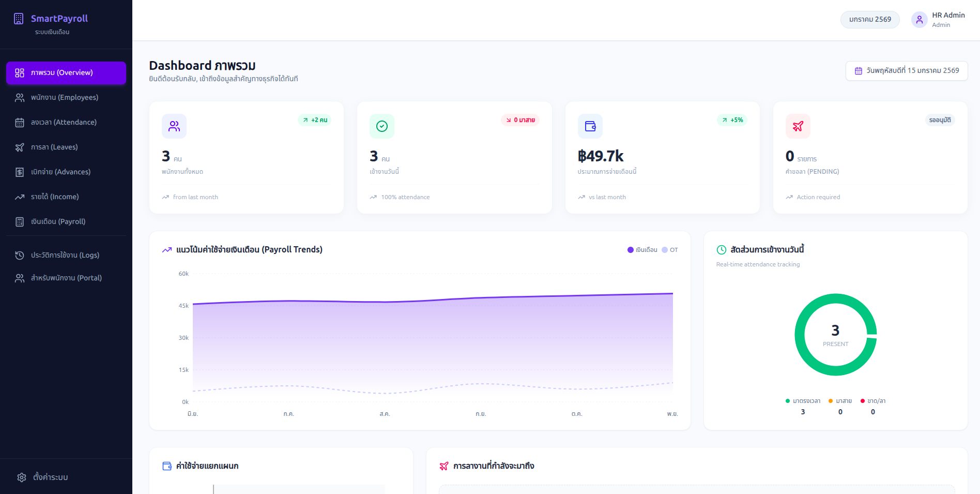This screenshot has height=494, width=980.
Task: Click the date badge 15 มกราคม 2569
Action: [907, 71]
